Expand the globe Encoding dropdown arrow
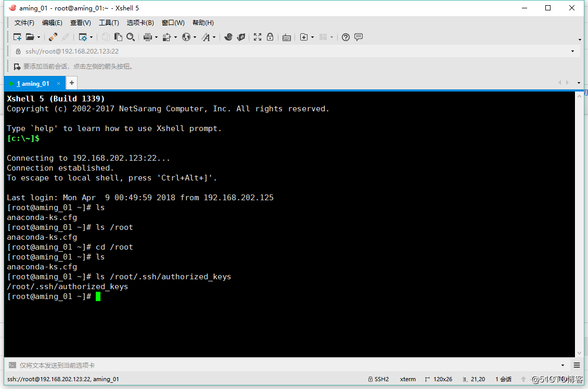The width and height of the screenshot is (588, 389). click(195, 37)
